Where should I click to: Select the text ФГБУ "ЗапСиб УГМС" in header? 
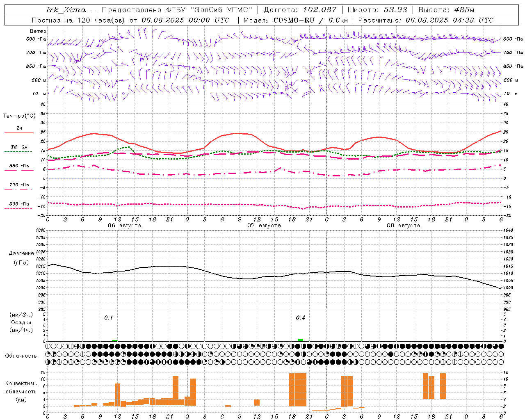(x=209, y=10)
